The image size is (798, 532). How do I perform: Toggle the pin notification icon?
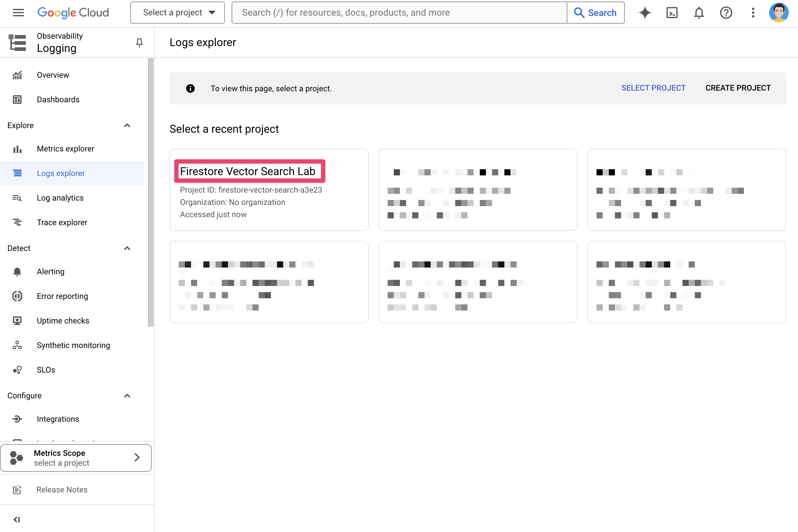pyautogui.click(x=139, y=43)
